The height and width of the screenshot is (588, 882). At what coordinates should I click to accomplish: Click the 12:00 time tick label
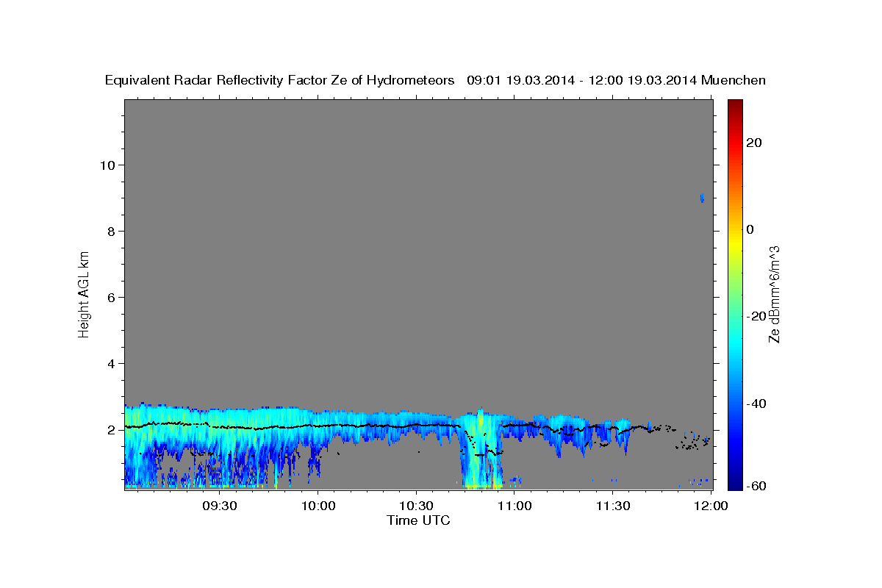(711, 506)
